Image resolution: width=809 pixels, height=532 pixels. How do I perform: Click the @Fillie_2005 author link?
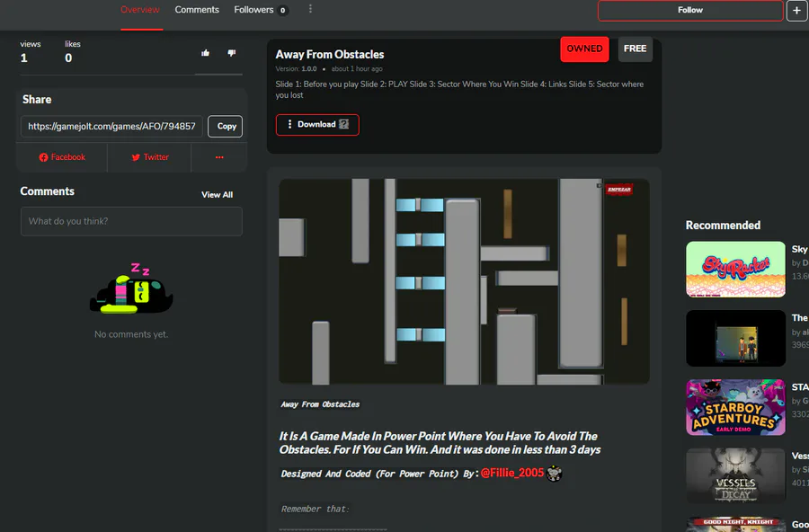pos(511,474)
